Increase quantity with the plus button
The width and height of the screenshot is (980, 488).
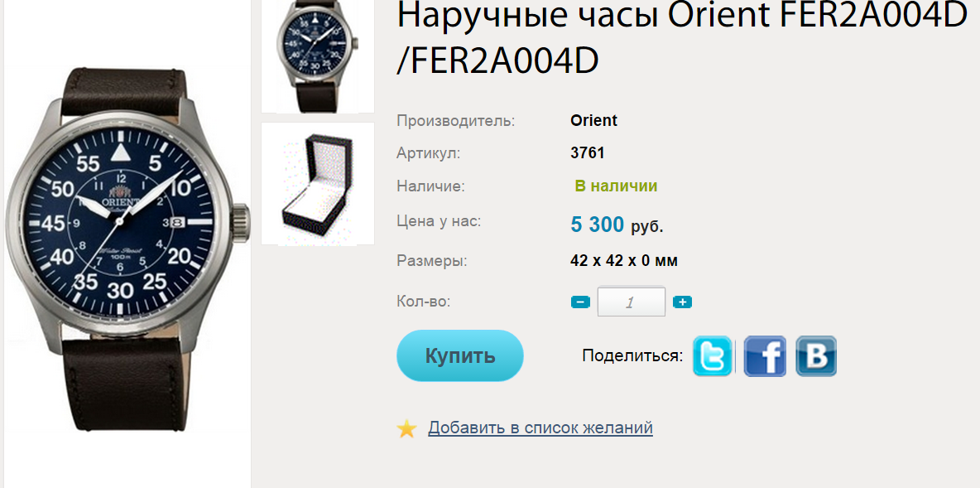[682, 302]
